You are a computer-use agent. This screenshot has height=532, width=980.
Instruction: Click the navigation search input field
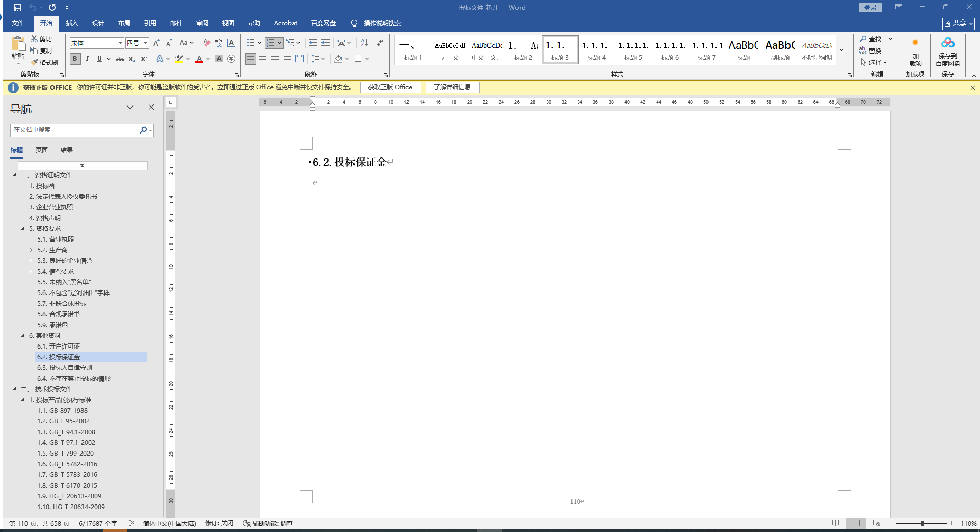point(74,130)
